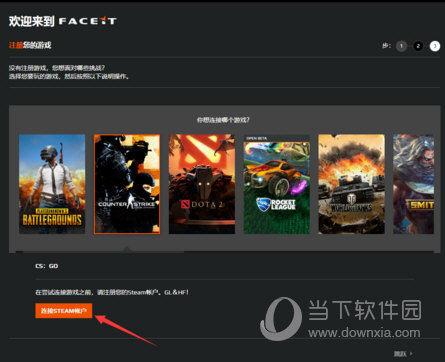Choose the Counter-Strike game card
The height and width of the screenshot is (362, 445).
pos(127,184)
